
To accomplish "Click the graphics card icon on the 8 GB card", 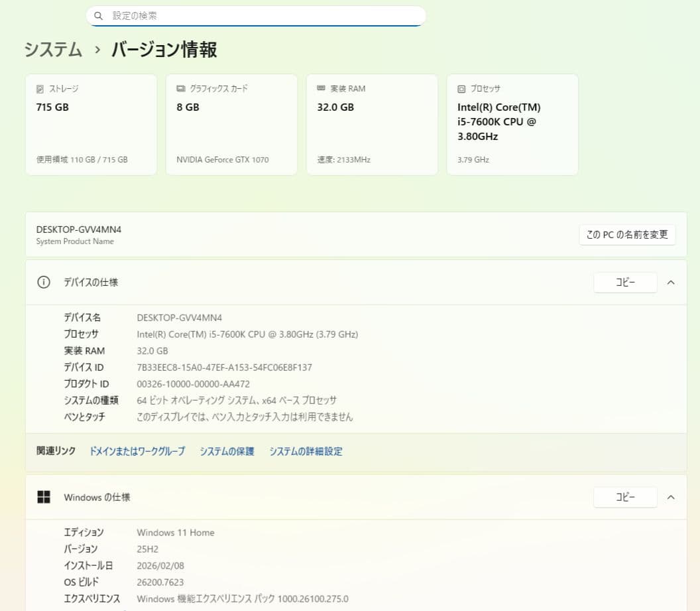I will click(x=181, y=88).
